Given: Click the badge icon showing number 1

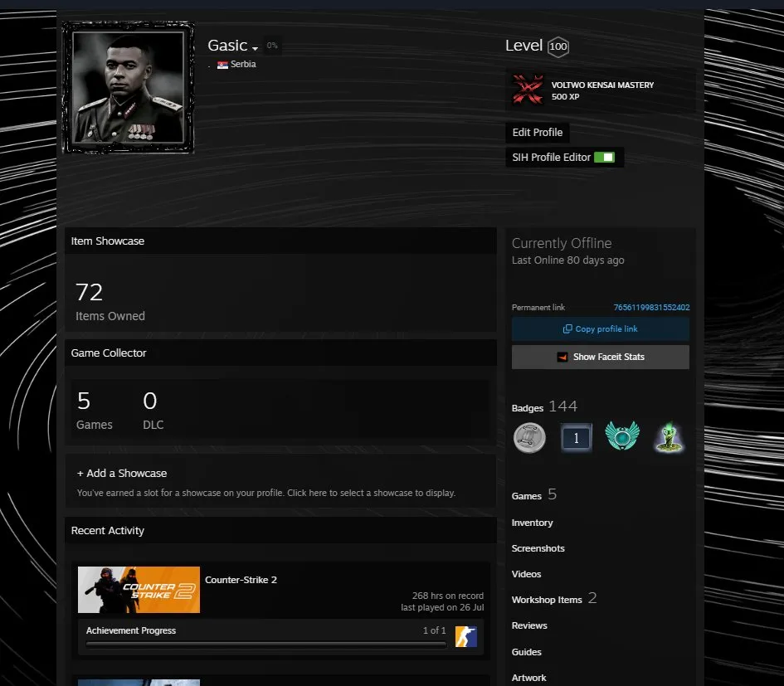Looking at the screenshot, I should pyautogui.click(x=576, y=438).
